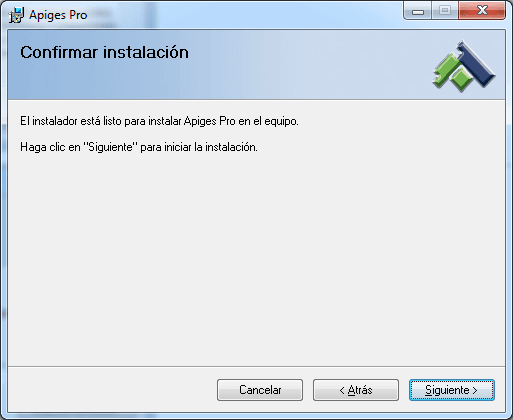
Task: Click the Apiges Pro logo in the banner
Action: (x=464, y=66)
